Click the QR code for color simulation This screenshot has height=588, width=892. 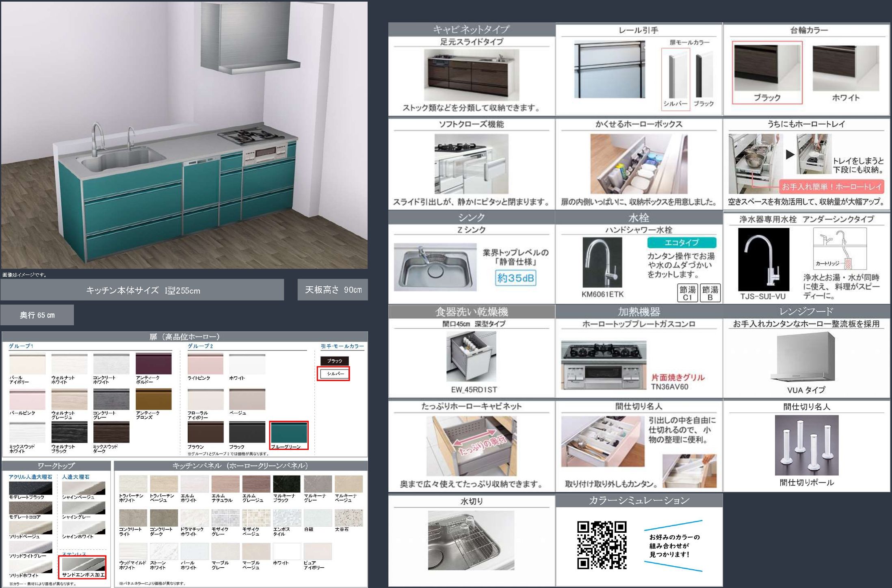602,545
